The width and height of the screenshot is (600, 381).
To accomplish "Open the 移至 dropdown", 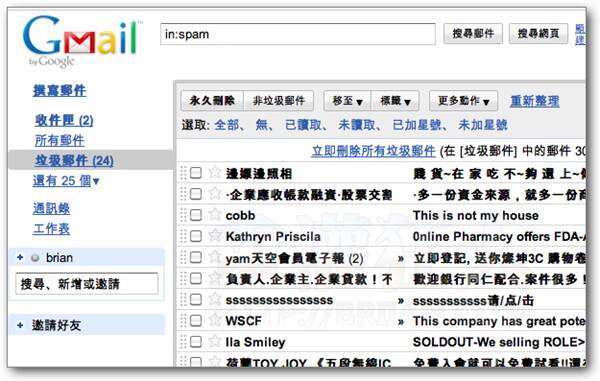I will 347,101.
